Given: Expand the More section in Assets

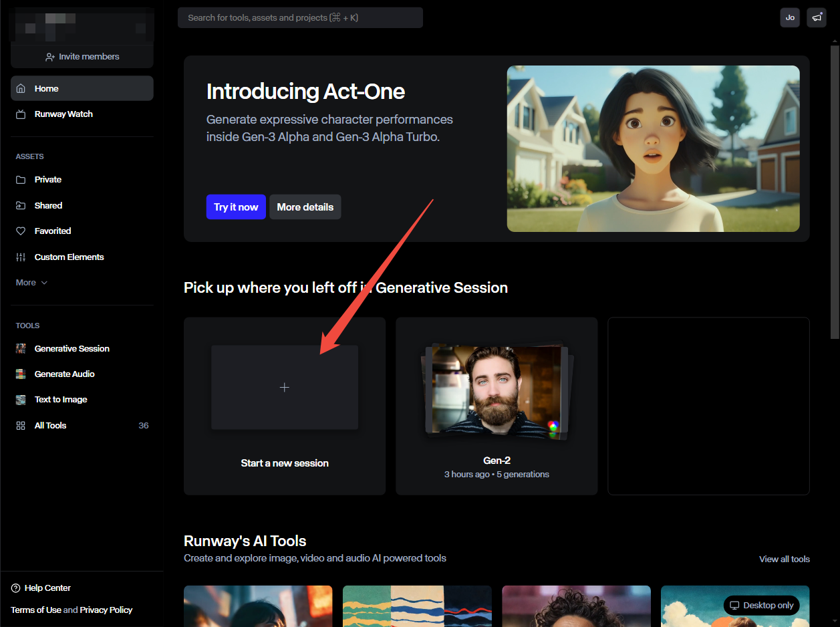Looking at the screenshot, I should [31, 283].
